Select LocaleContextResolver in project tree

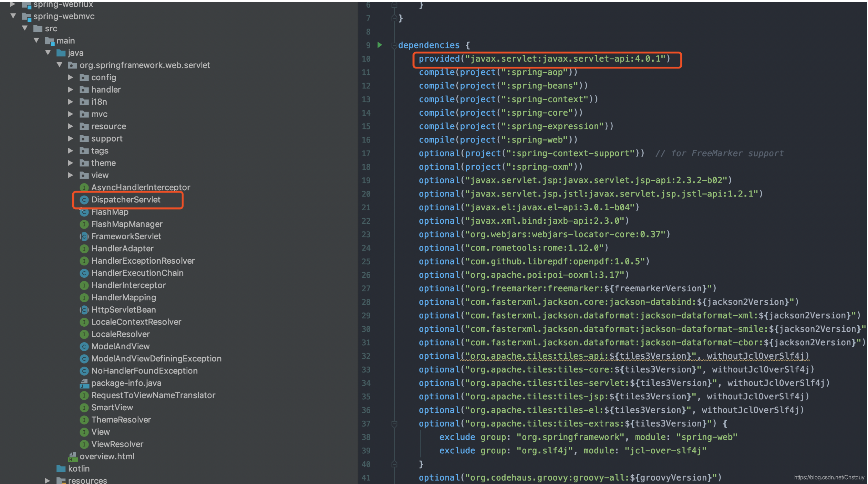click(136, 322)
